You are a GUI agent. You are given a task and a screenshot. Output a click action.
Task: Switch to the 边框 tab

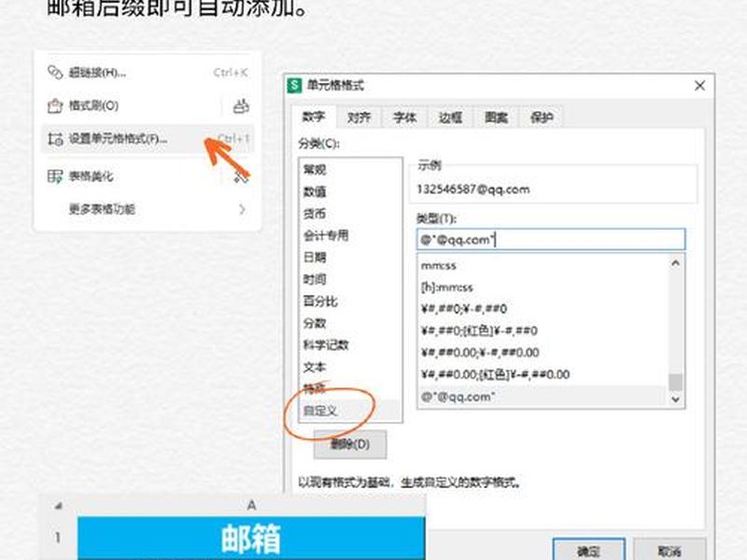coord(450,118)
